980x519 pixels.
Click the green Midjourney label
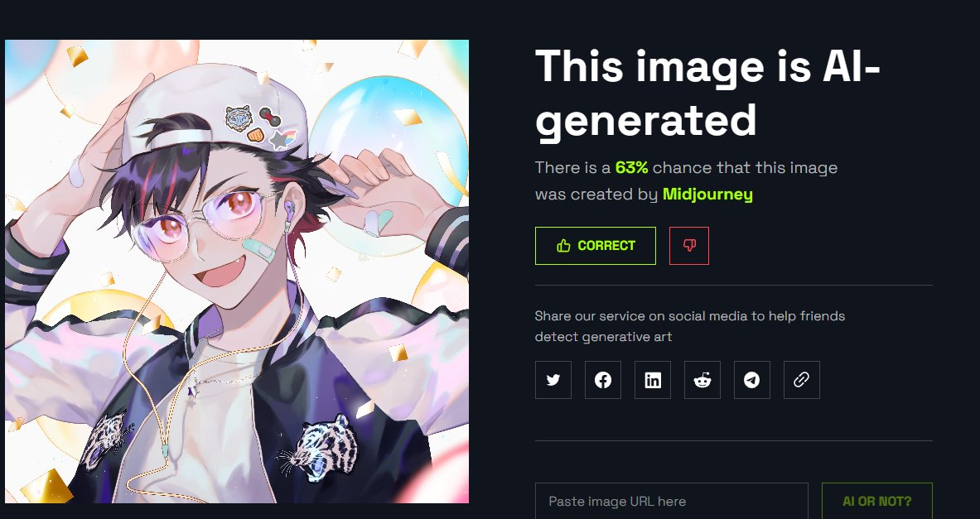coord(707,195)
